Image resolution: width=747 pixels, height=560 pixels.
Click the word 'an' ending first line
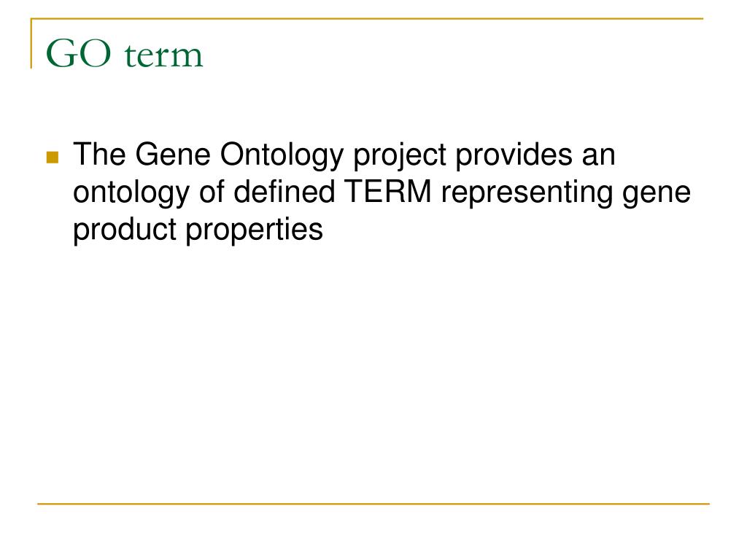599,157
